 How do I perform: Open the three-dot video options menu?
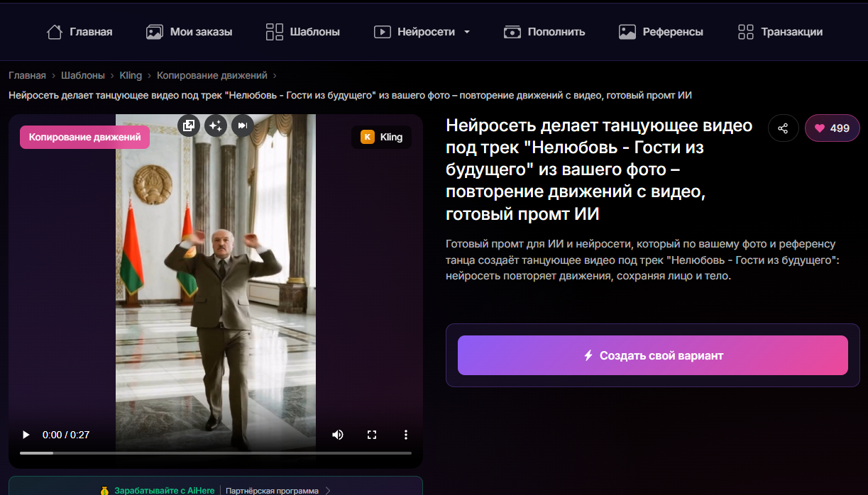pyautogui.click(x=406, y=434)
